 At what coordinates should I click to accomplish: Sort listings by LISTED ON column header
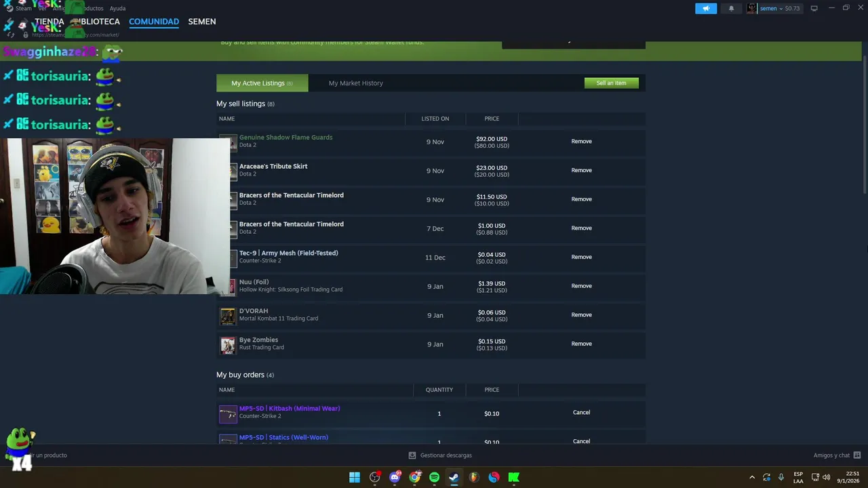(435, 119)
